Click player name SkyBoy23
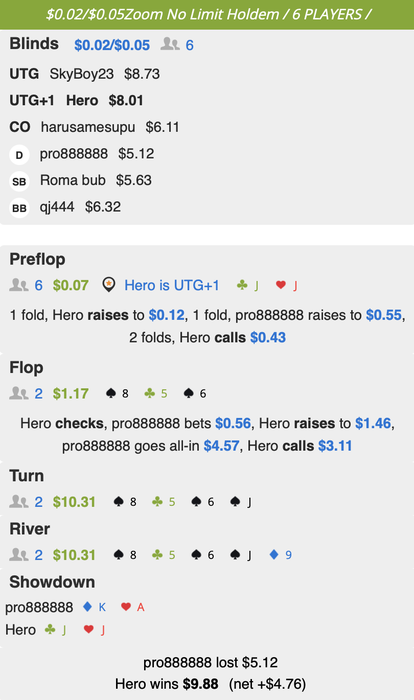The width and height of the screenshot is (414, 700). tap(82, 74)
